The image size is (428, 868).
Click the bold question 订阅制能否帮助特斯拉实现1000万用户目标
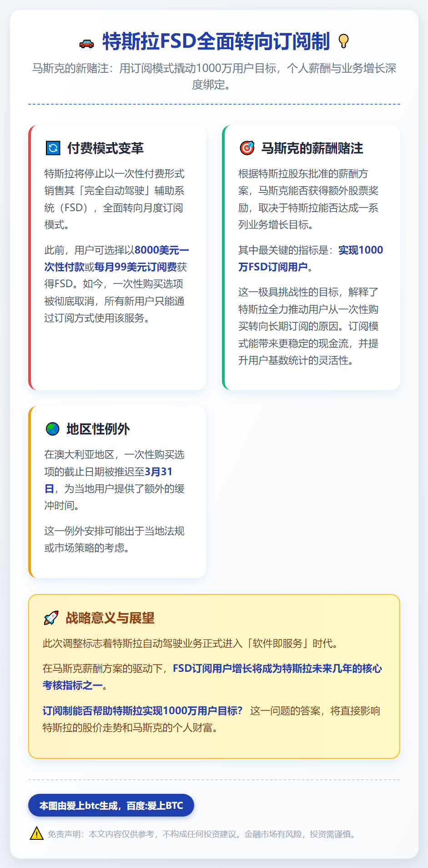[143, 711]
